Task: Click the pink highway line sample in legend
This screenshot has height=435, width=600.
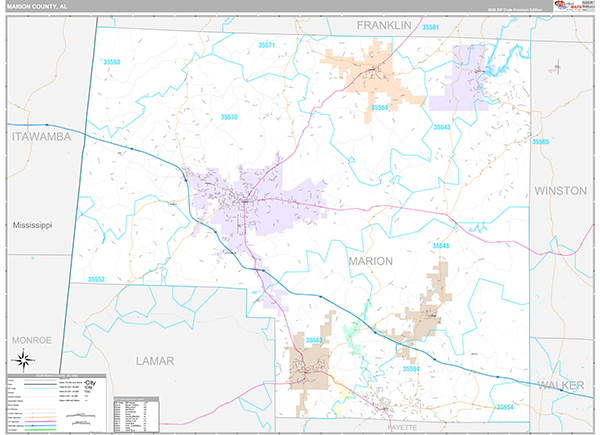Action: (40, 422)
